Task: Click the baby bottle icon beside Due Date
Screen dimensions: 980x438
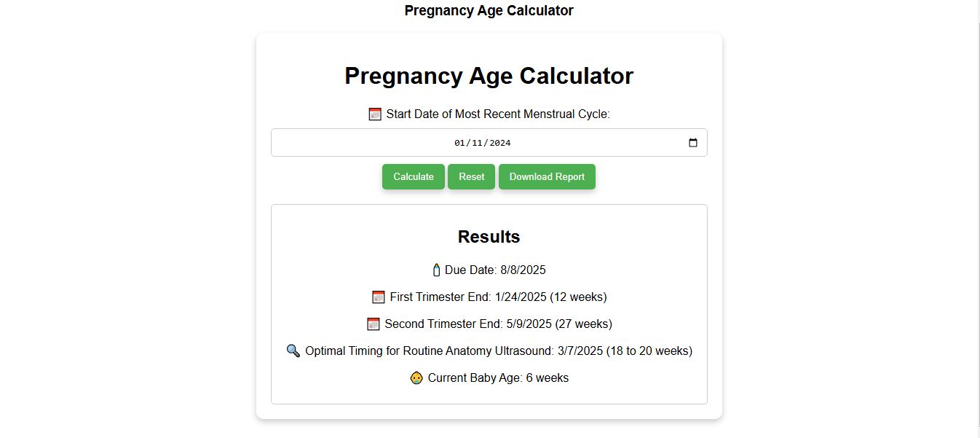Action: [436, 270]
